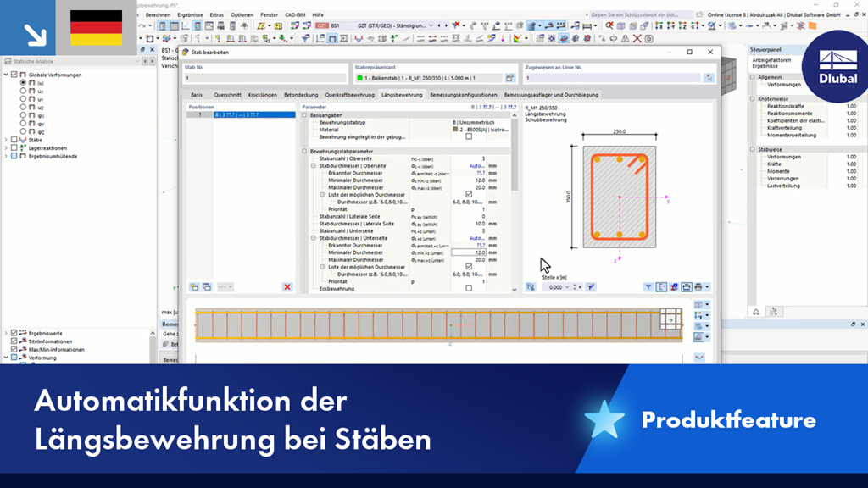This screenshot has width=868, height=488.
Task: Click Stab bearbeiten dialog title icon
Action: [186, 52]
